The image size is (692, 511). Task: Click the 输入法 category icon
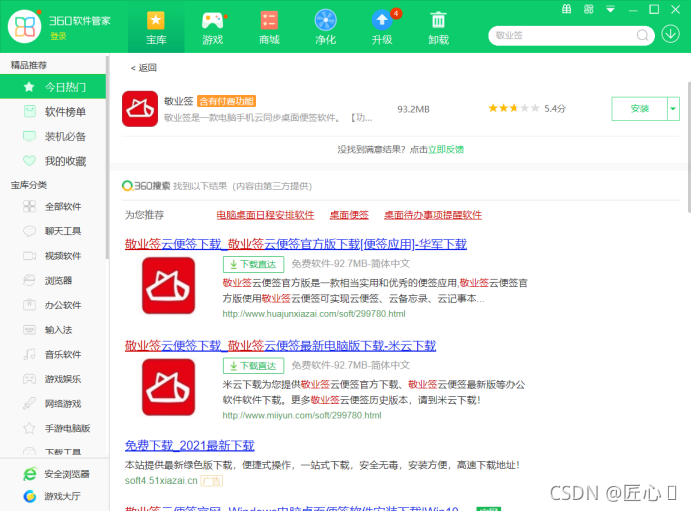(29, 330)
